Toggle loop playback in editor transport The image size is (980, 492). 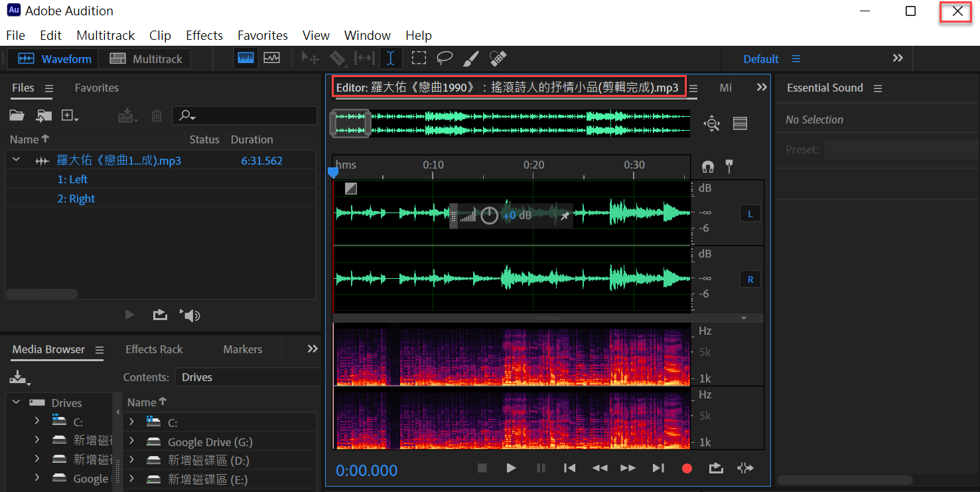716,468
